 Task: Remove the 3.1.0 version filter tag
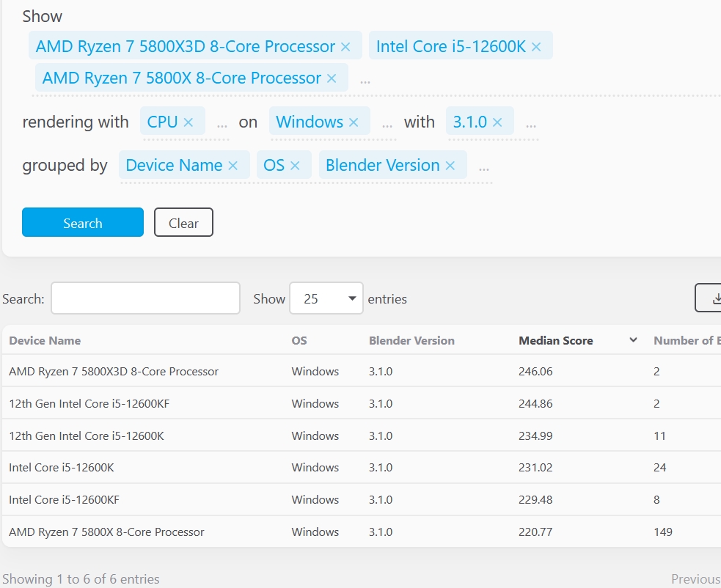pyautogui.click(x=497, y=122)
